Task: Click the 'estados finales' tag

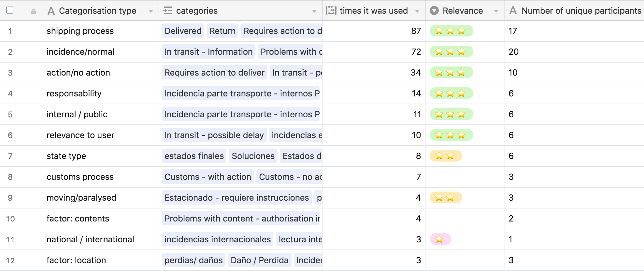Action: (x=194, y=156)
